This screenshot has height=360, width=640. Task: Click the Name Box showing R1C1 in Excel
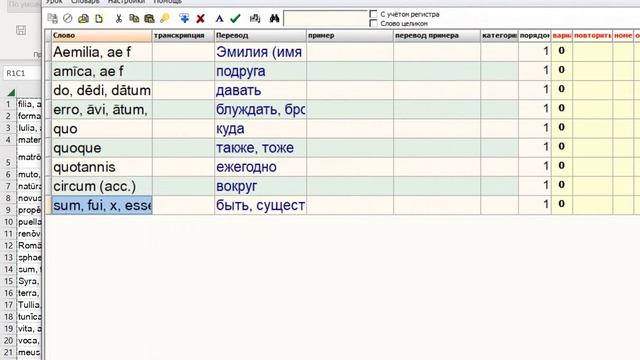[x=22, y=73]
